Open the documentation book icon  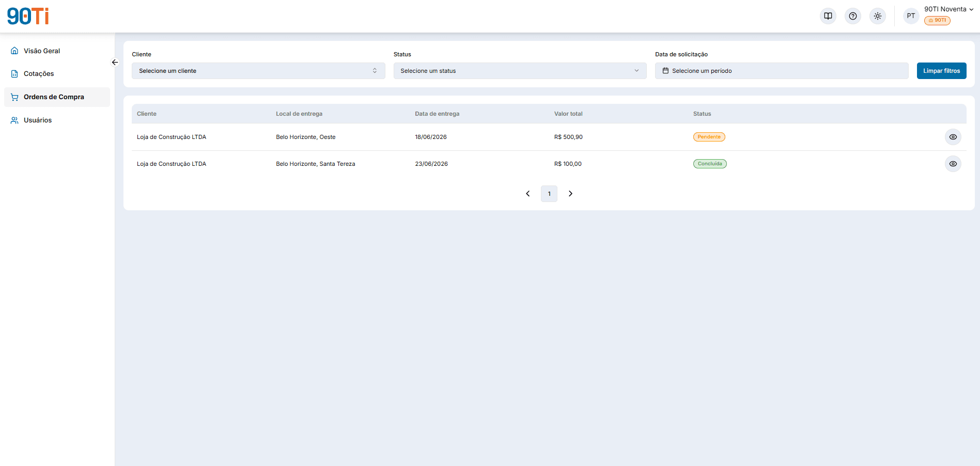click(828, 16)
